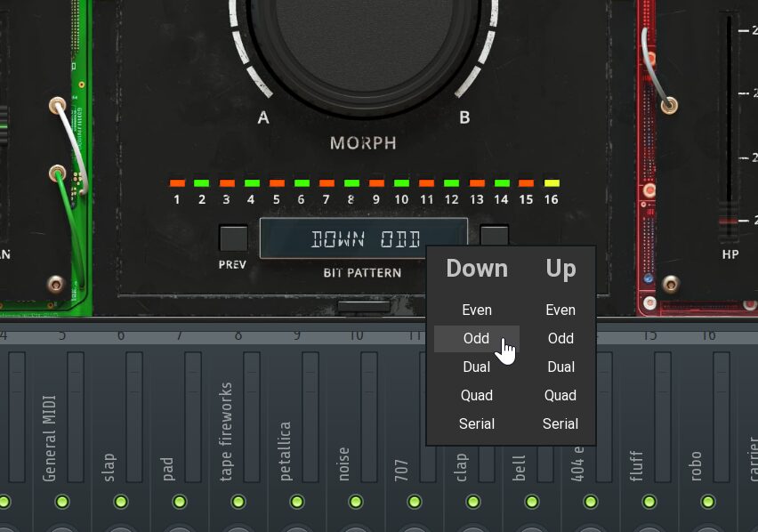The width and height of the screenshot is (758, 532).
Task: Toggle bit 13 LED in bit pattern
Action: pos(477,183)
